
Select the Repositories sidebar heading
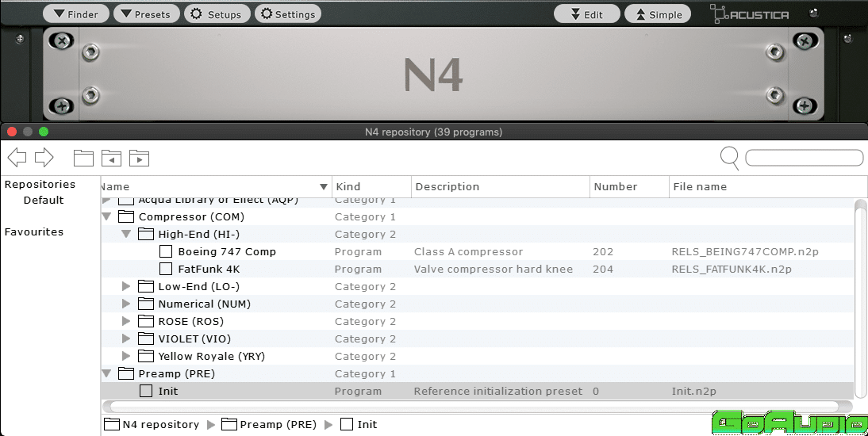point(40,184)
